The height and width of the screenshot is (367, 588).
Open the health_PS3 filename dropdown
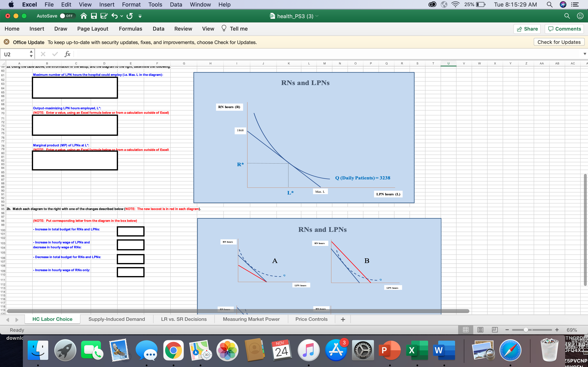click(x=317, y=16)
